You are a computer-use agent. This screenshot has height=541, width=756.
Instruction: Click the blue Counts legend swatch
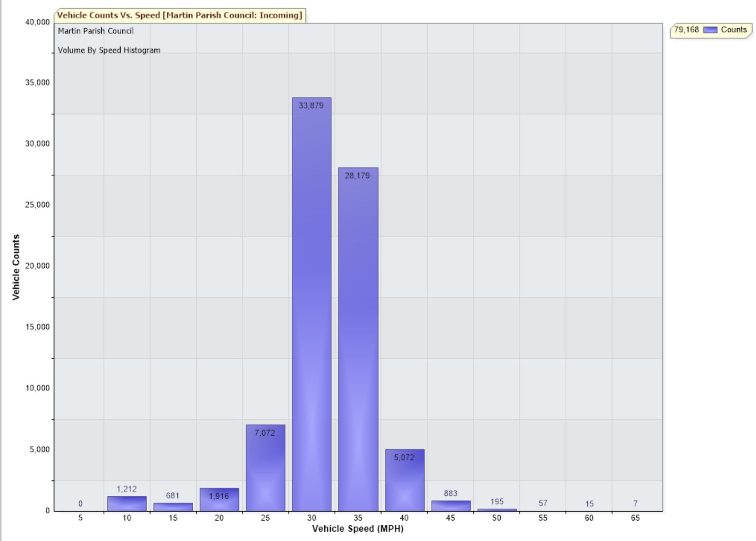(710, 30)
